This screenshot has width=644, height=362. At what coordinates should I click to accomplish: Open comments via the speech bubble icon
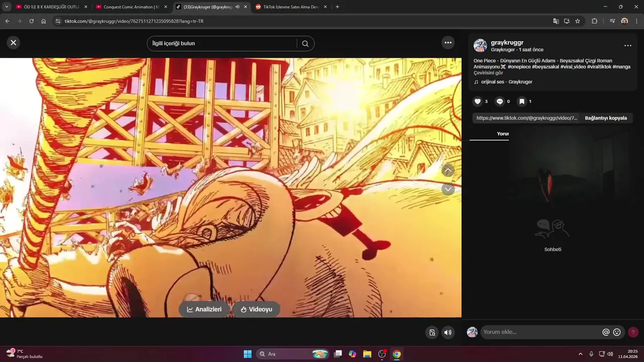click(x=500, y=102)
